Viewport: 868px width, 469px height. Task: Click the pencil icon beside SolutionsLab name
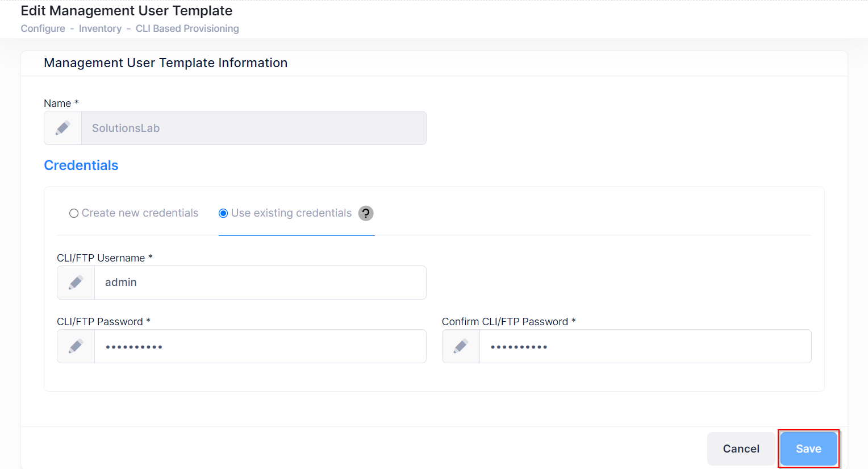coord(63,128)
